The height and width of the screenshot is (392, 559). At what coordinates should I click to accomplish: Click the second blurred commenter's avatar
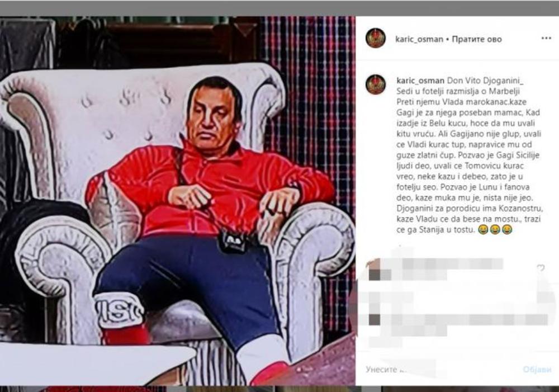375,319
